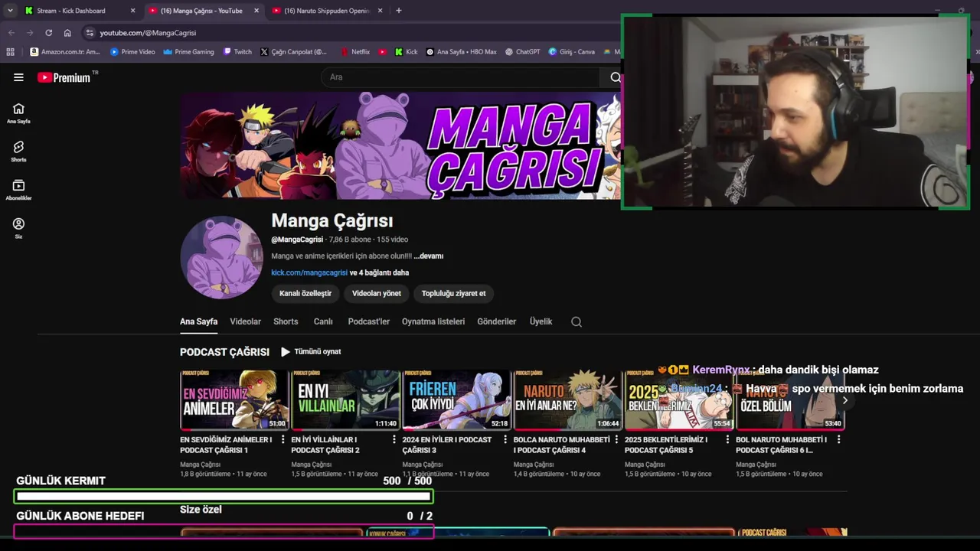Open Abonelikler in the sidebar
The height and width of the screenshot is (551, 980).
(x=18, y=190)
